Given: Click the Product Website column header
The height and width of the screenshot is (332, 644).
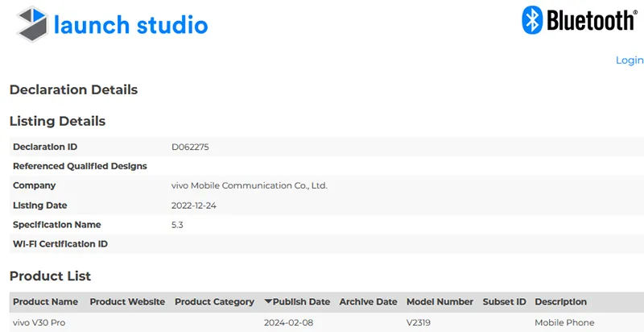Looking at the screenshot, I should pyautogui.click(x=127, y=301).
